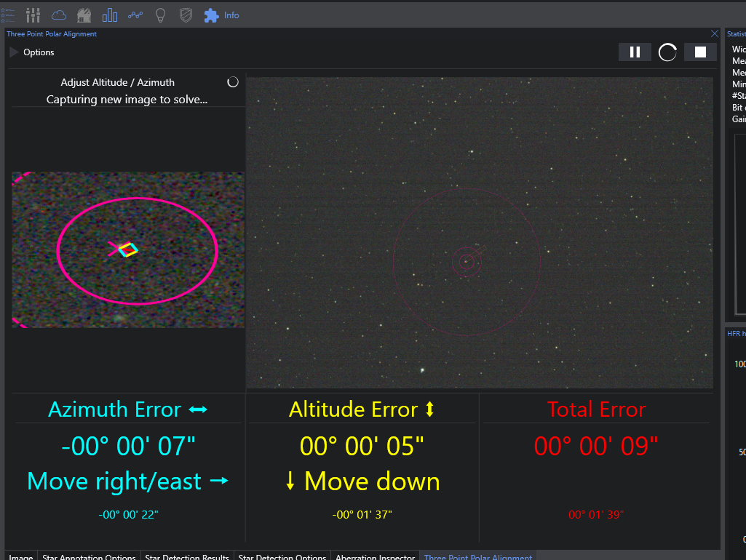Click the Move right/east instruction
This screenshot has height=560, width=746.
click(128, 481)
